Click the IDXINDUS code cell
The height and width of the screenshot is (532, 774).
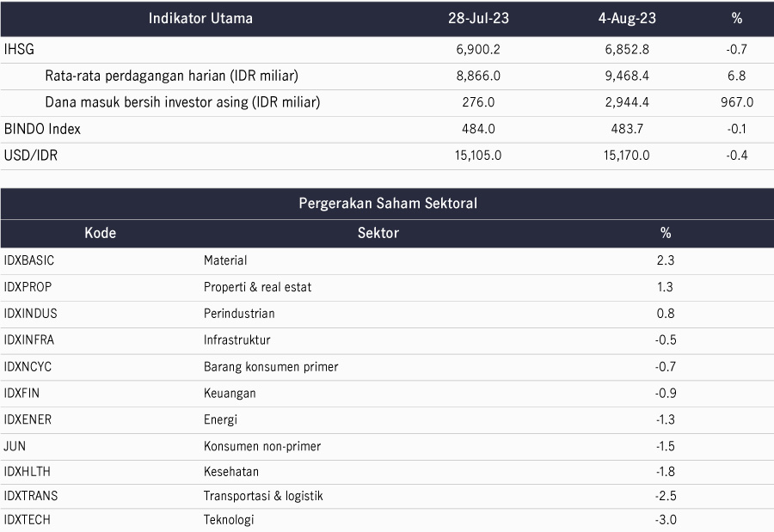click(x=31, y=314)
